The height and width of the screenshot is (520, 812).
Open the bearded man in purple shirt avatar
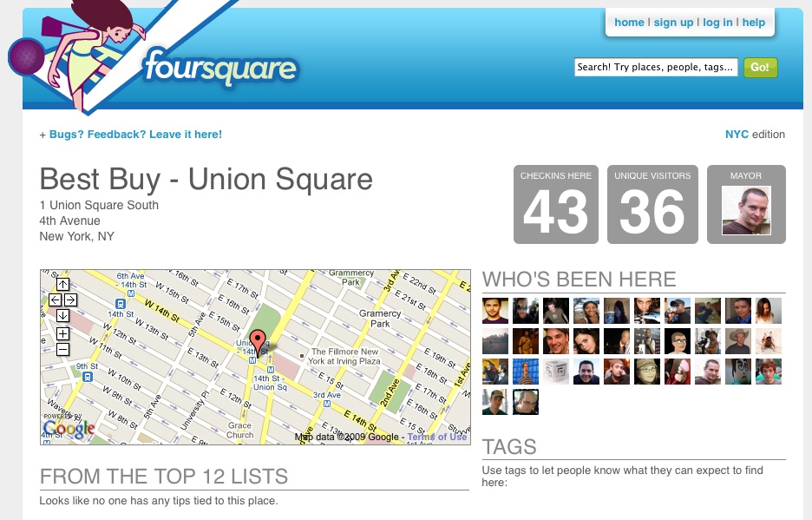(x=495, y=311)
